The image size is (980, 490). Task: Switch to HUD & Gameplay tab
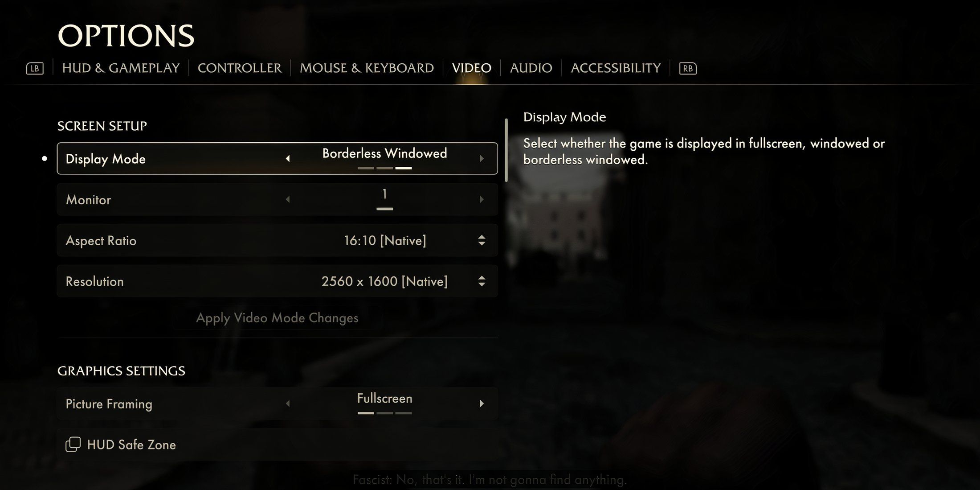point(121,68)
